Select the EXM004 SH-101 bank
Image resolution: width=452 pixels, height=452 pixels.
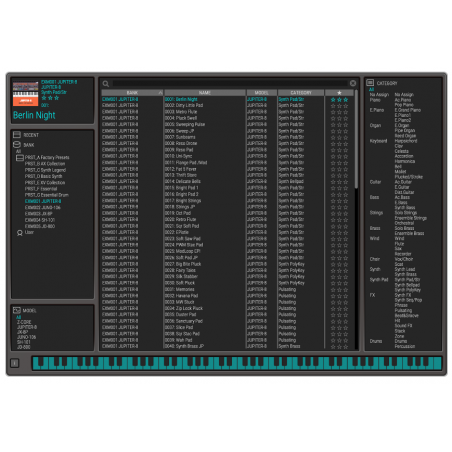(40, 220)
